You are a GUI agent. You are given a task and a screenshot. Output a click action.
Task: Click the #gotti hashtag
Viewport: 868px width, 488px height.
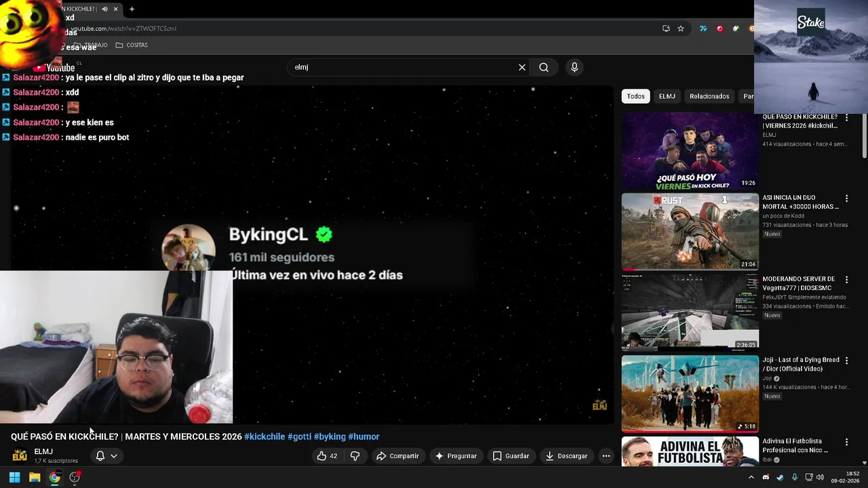299,436
